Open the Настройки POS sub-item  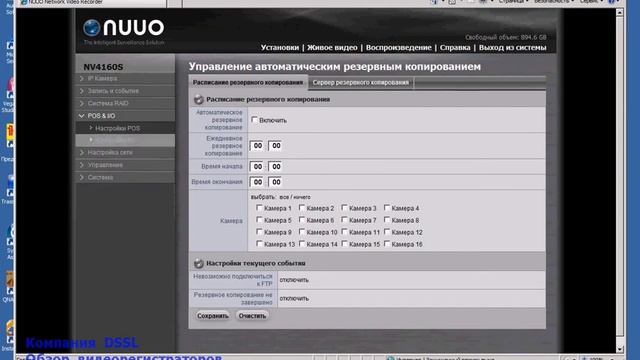tap(125, 128)
